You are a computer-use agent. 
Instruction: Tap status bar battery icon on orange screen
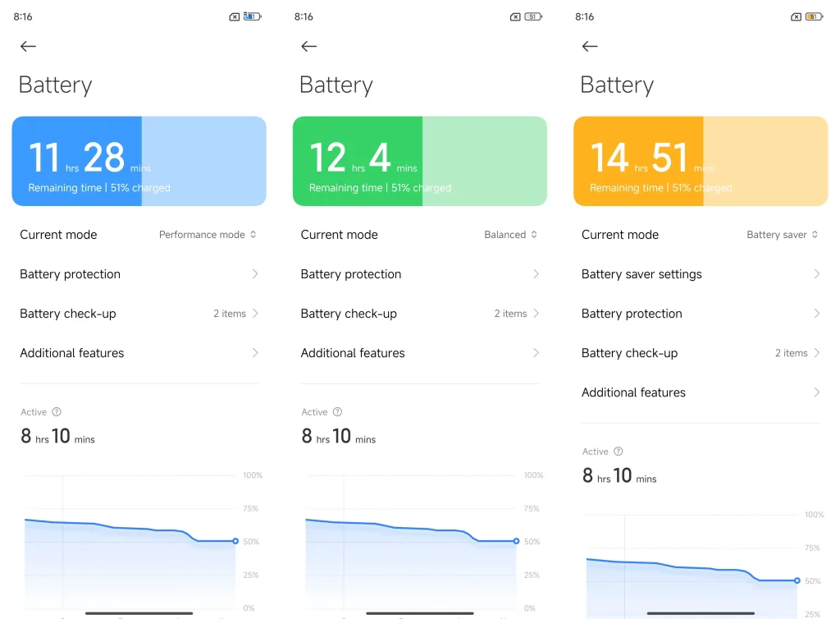(x=814, y=16)
